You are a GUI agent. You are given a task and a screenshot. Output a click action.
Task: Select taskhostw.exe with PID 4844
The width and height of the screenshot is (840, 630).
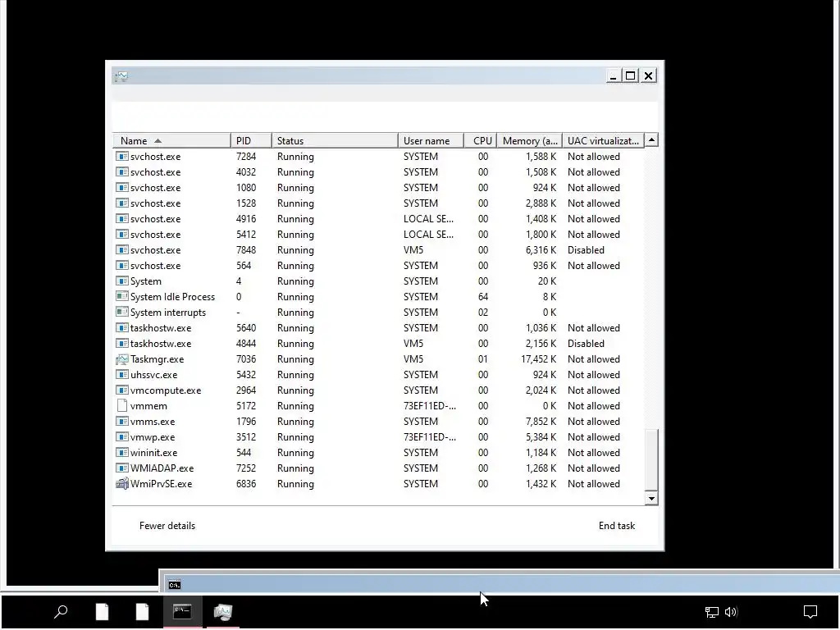pos(378,344)
